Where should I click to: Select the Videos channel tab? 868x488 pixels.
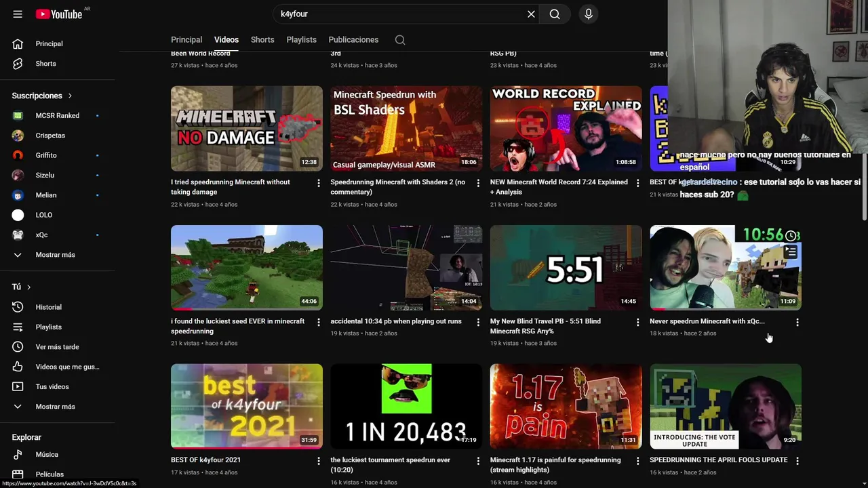click(x=226, y=40)
